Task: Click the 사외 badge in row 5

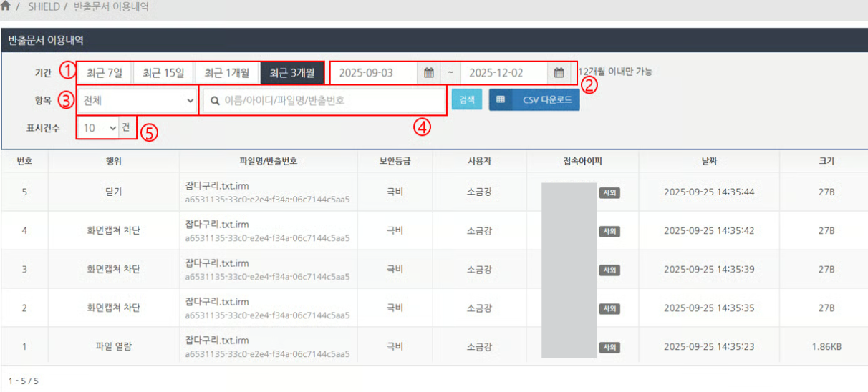Action: pyautogui.click(x=609, y=192)
